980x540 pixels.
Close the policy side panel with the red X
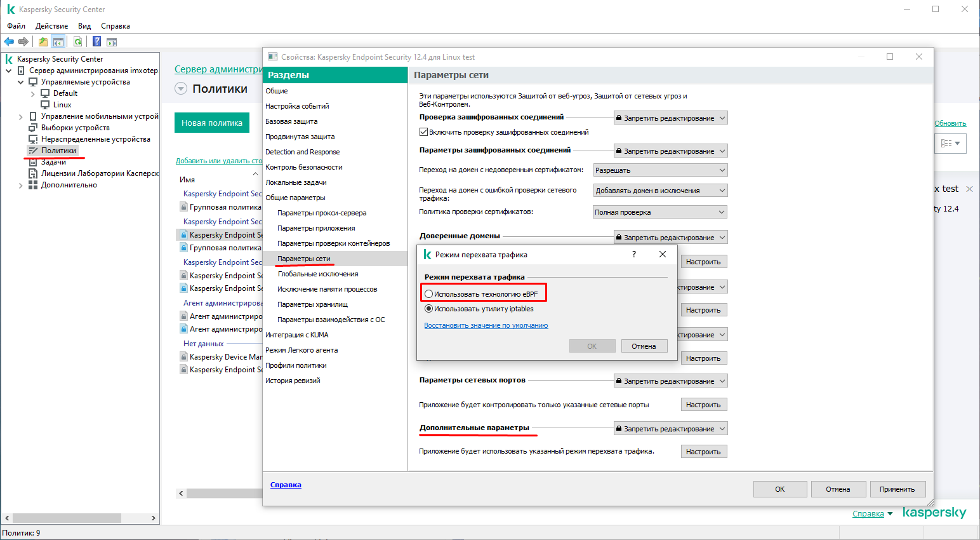(969, 189)
